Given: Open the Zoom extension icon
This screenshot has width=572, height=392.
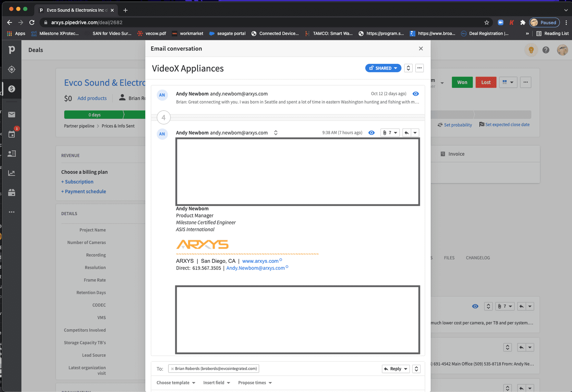Looking at the screenshot, I should click(500, 23).
